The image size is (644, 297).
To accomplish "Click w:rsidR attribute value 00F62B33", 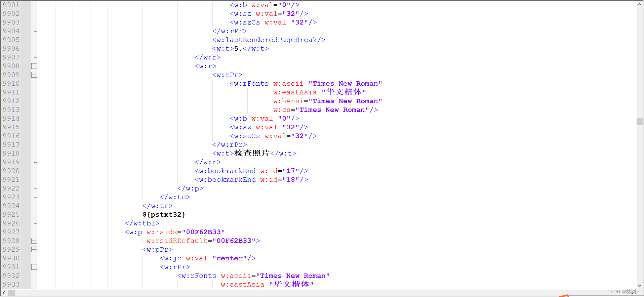I will (x=203, y=232).
